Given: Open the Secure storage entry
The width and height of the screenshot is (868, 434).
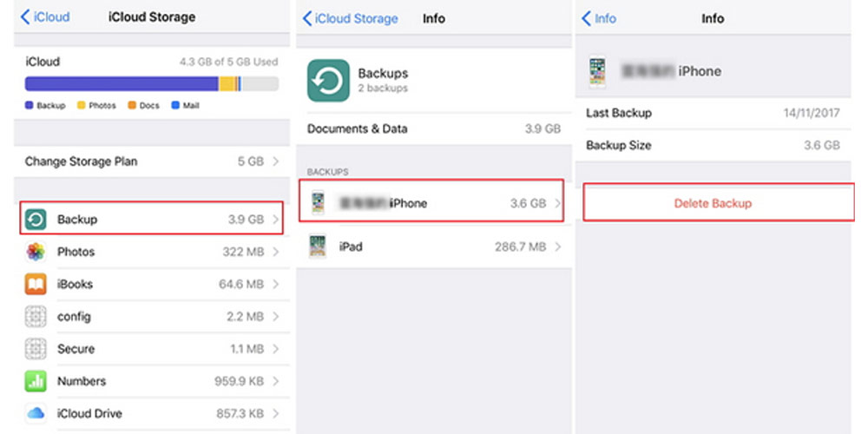Looking at the screenshot, I should click(152, 349).
